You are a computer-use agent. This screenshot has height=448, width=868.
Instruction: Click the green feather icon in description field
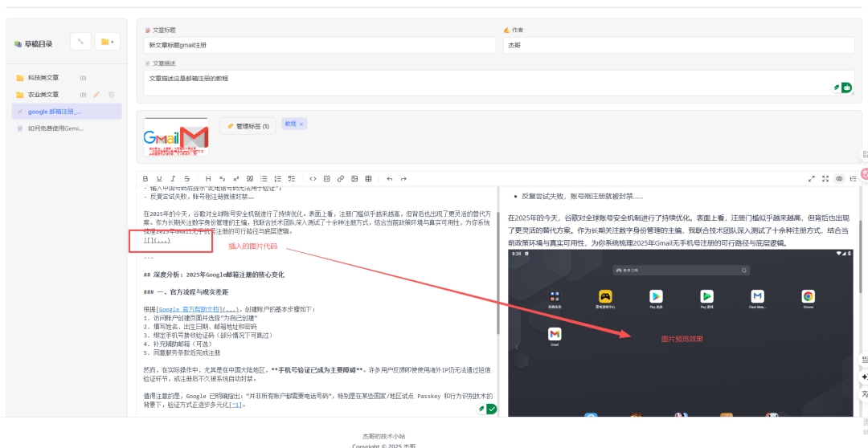[837, 88]
